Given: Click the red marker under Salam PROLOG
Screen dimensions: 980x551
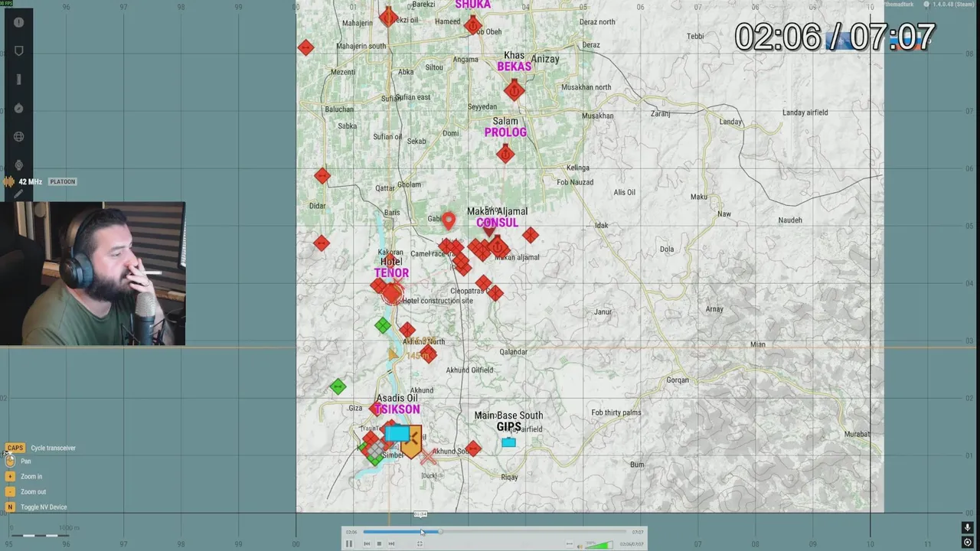Looking at the screenshot, I should pyautogui.click(x=505, y=155).
